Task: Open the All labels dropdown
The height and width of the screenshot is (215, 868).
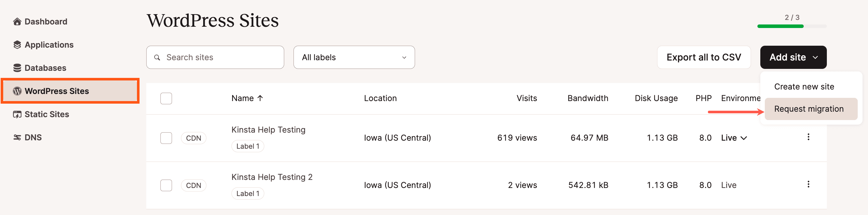Action: point(354,57)
